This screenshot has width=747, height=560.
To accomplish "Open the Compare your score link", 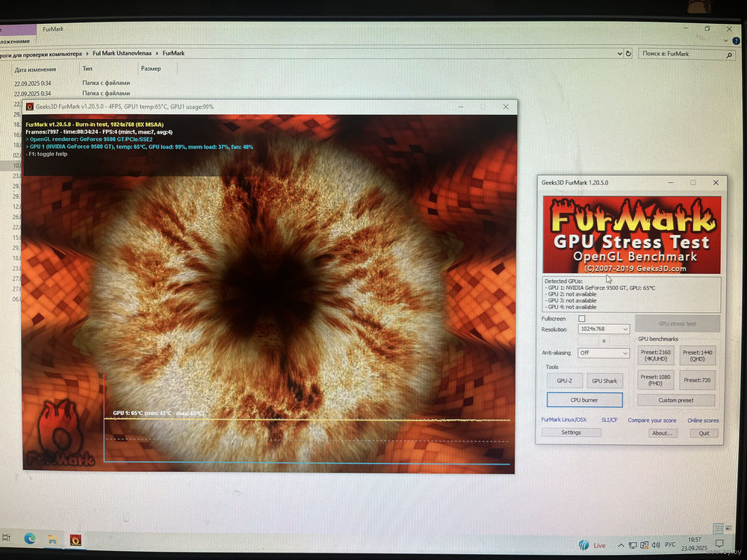I will 651,420.
